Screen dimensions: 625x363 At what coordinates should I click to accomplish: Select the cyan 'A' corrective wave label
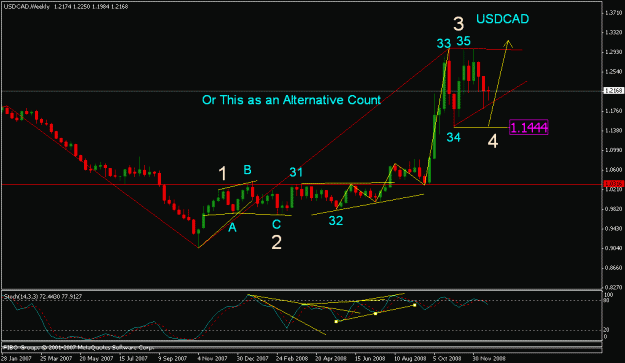point(232,228)
